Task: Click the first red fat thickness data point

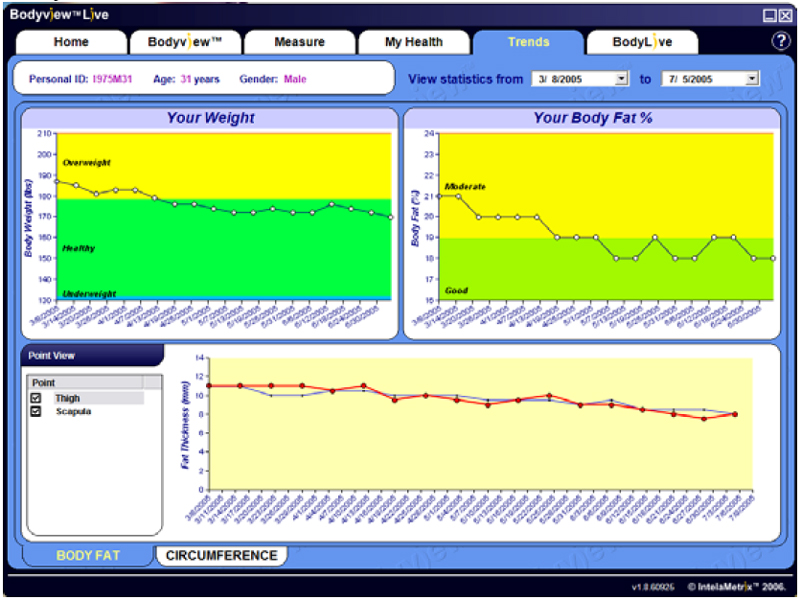Action: point(209,386)
